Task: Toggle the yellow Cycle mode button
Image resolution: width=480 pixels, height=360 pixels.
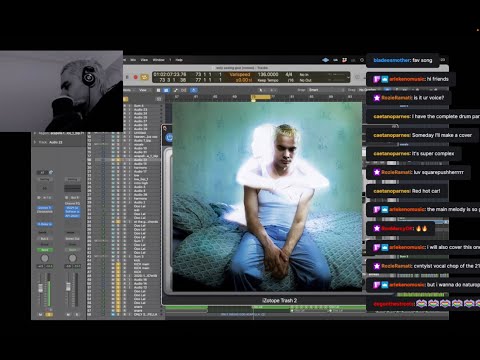Action: pyautogui.click(x=144, y=77)
